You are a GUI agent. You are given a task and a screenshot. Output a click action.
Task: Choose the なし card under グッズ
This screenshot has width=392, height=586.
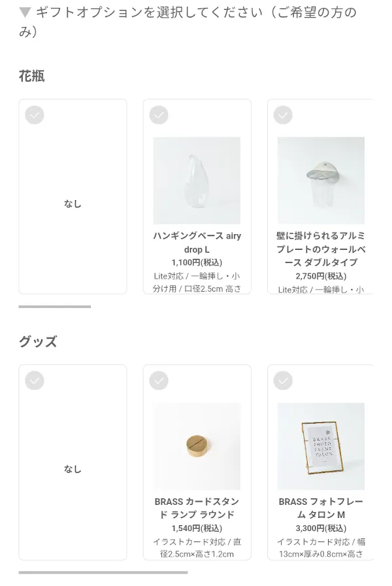tap(73, 462)
